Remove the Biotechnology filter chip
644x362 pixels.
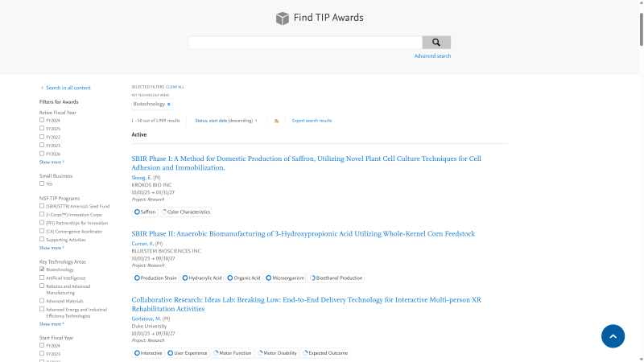pyautogui.click(x=169, y=105)
